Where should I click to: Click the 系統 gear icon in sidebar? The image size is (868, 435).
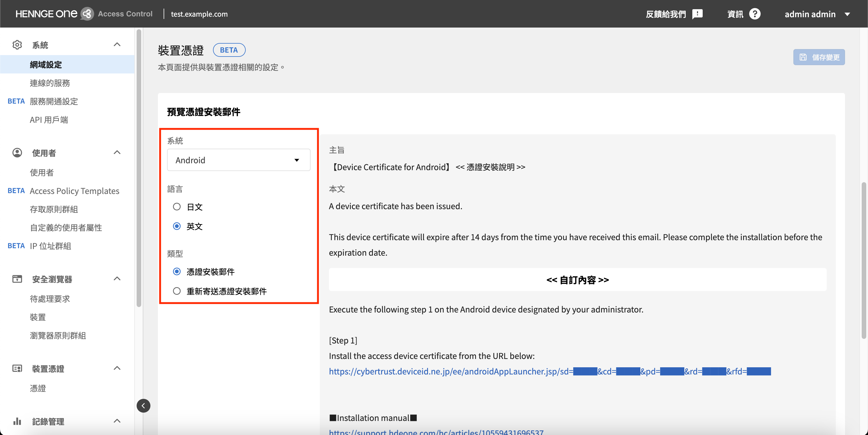click(x=17, y=45)
